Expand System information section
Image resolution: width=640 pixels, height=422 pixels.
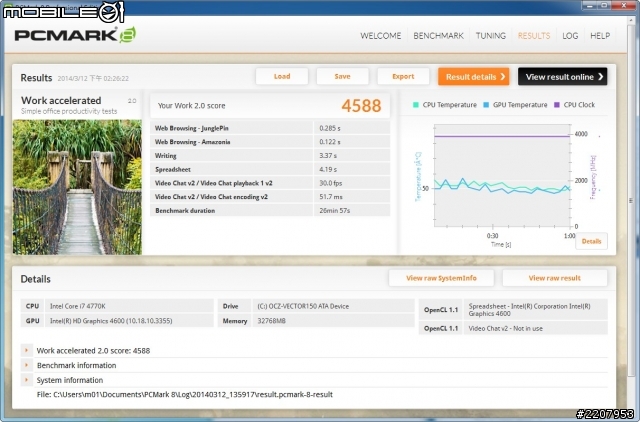pos(26,380)
